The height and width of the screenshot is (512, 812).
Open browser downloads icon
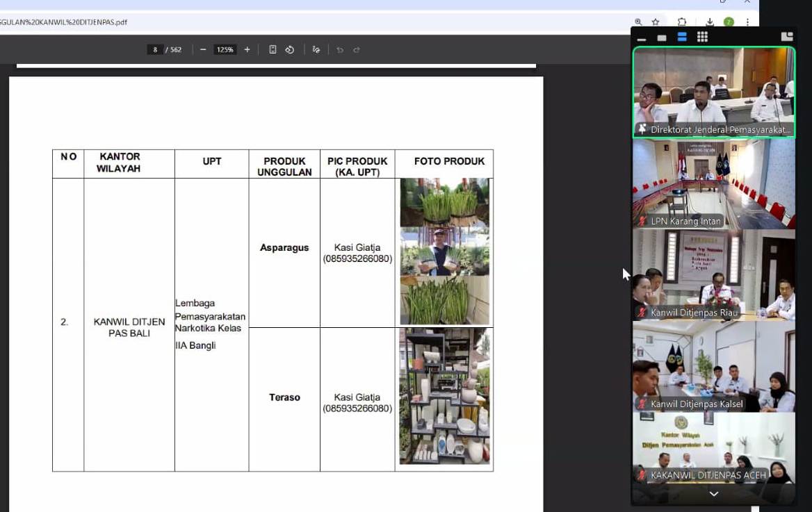710,22
